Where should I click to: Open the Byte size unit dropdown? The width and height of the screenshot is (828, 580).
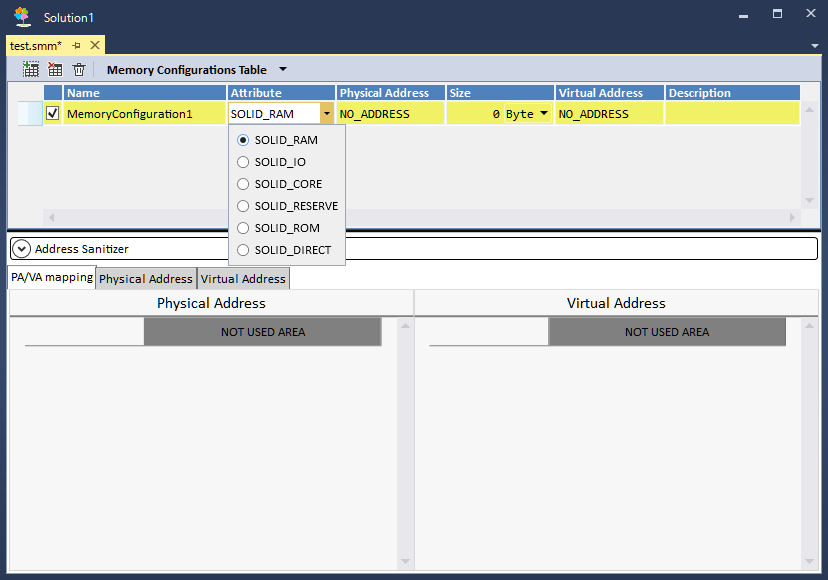[x=544, y=114]
